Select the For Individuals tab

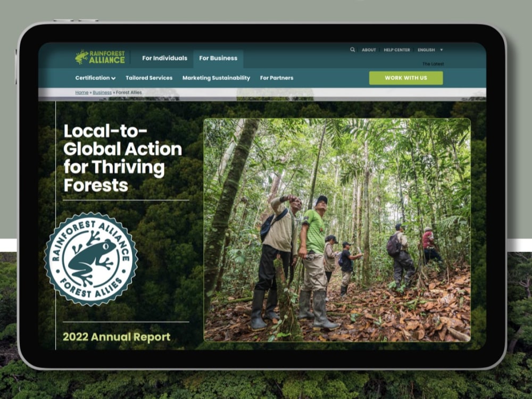164,58
